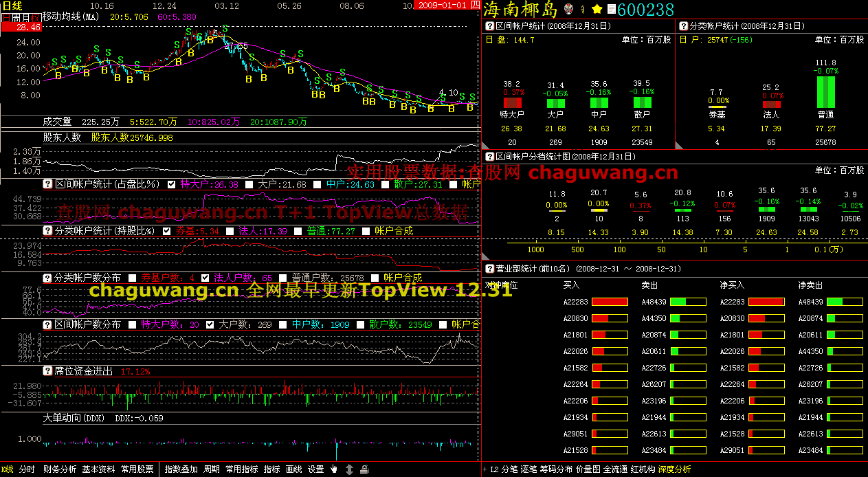Click the red buy bar for A22283
868x477 pixels.
click(610, 302)
